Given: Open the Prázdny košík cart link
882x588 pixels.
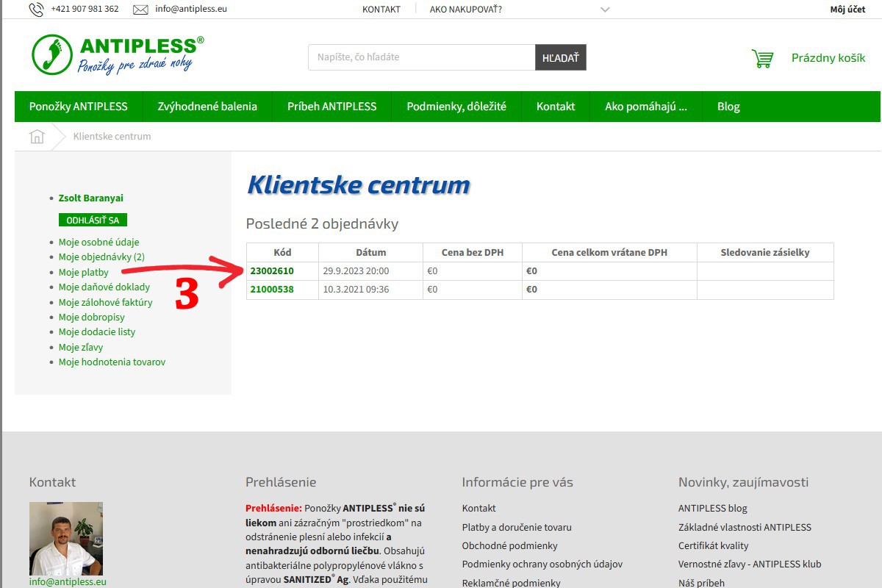Looking at the screenshot, I should click(x=828, y=58).
